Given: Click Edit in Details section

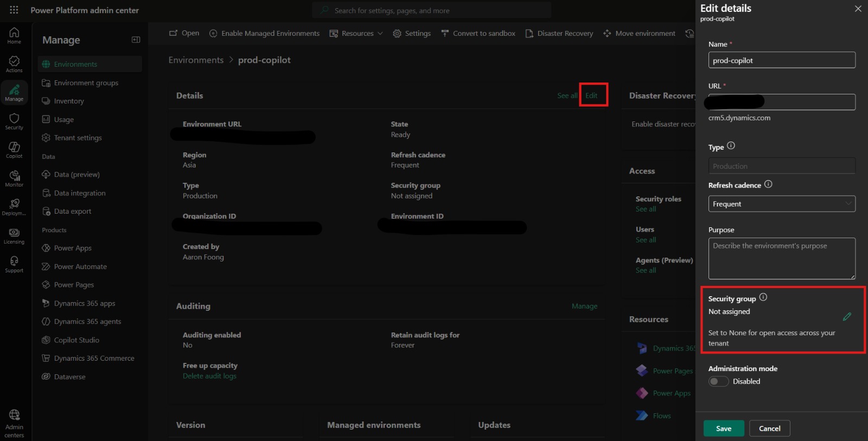Looking at the screenshot, I should click(591, 95).
